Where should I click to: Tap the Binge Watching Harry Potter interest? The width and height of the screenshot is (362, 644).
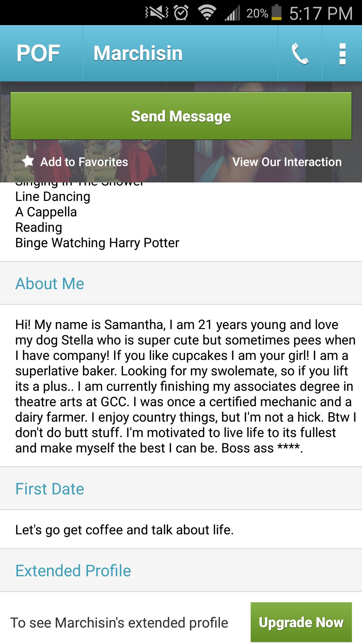[x=97, y=243]
